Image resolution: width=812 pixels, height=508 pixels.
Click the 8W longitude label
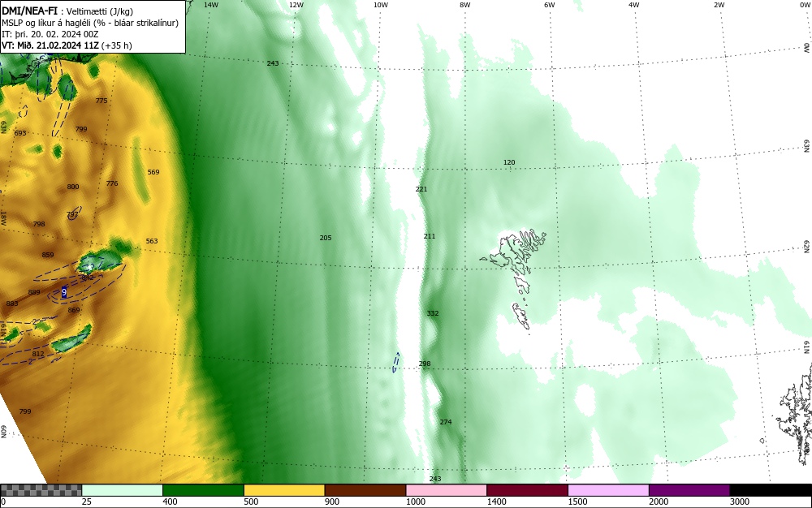coord(465,5)
